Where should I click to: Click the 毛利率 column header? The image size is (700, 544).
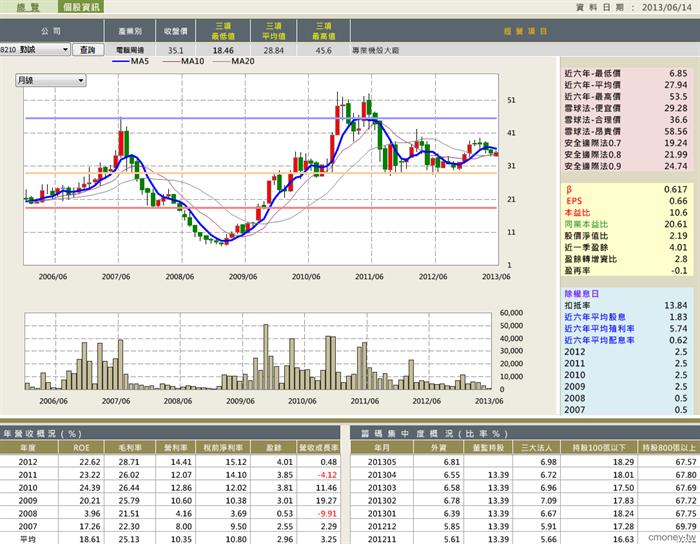[x=129, y=448]
